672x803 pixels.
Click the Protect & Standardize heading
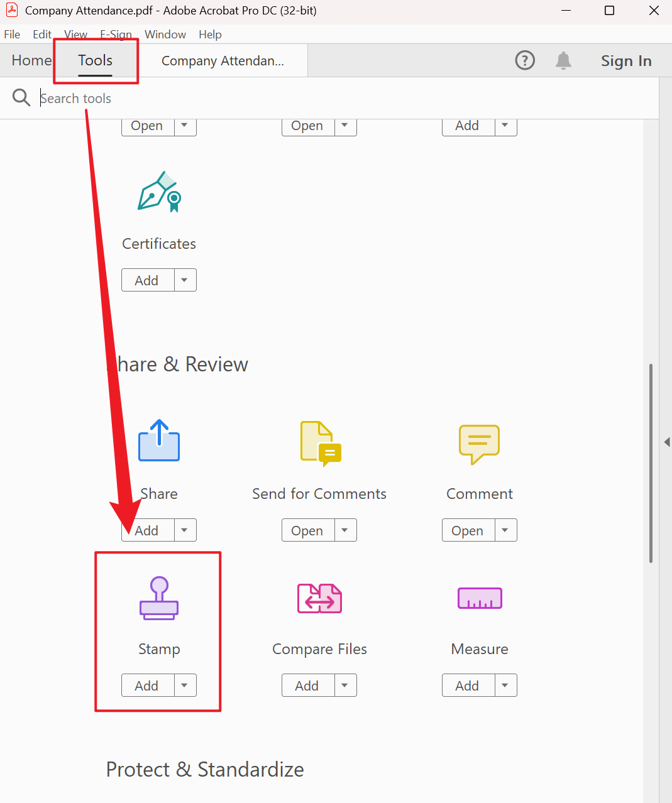coord(205,770)
